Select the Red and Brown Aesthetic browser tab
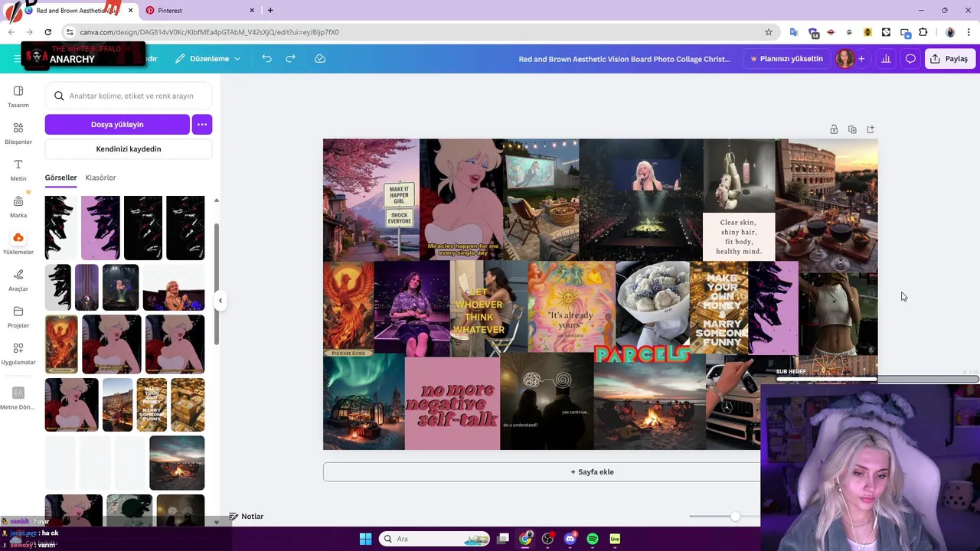Image resolution: width=980 pixels, height=551 pixels. pos(80,11)
